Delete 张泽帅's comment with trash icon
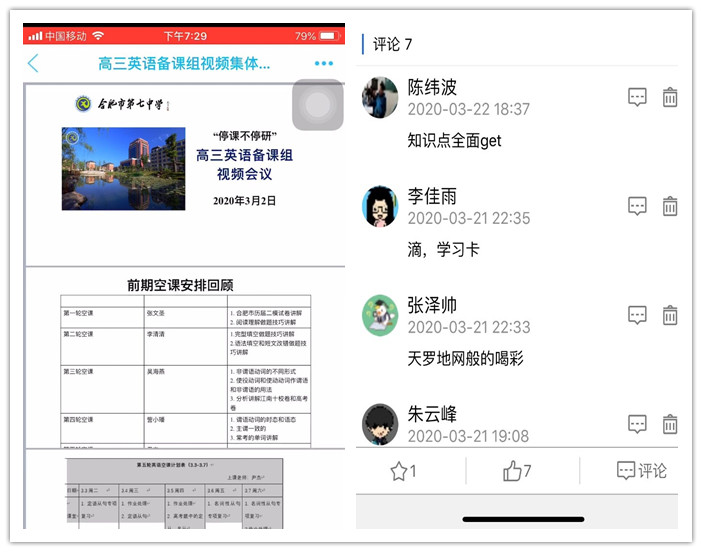 click(x=670, y=315)
